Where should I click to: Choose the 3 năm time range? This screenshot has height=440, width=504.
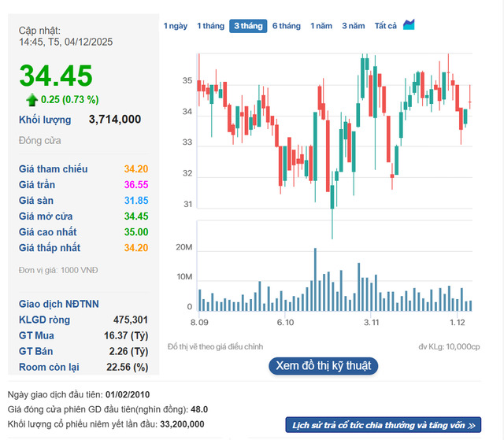pos(354,26)
